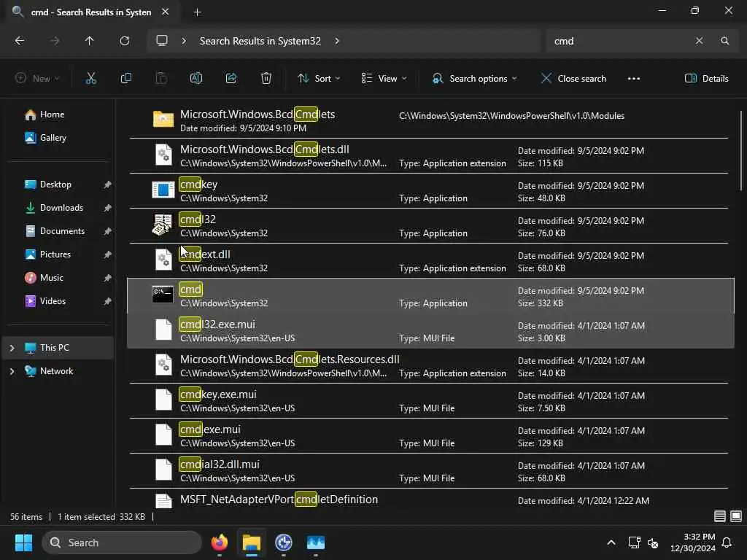This screenshot has height=560, width=747.
Task: Expand the This PC tree node
Action: 12,348
